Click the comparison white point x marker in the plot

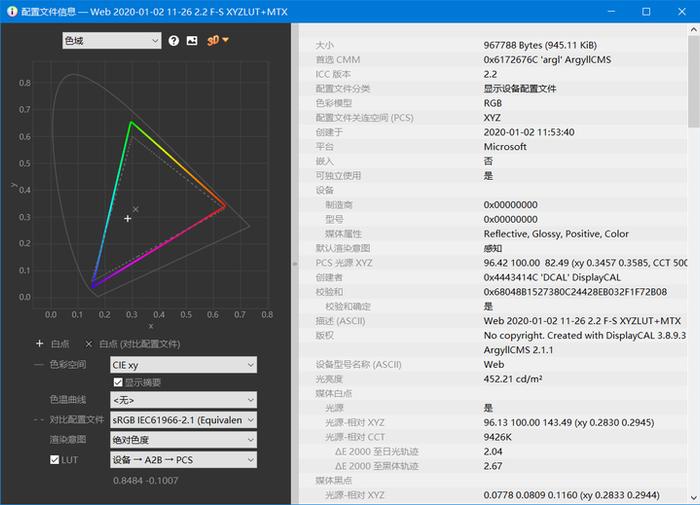coord(135,209)
